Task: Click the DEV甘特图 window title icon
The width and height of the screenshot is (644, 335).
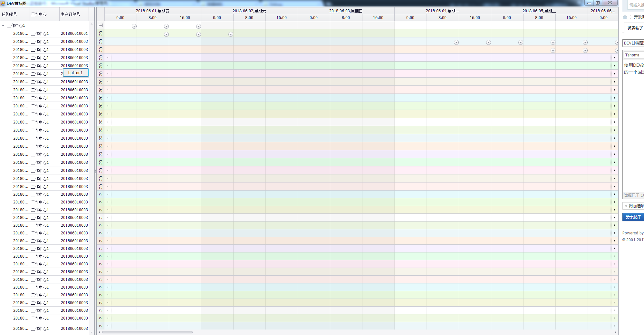Action: tap(3, 4)
